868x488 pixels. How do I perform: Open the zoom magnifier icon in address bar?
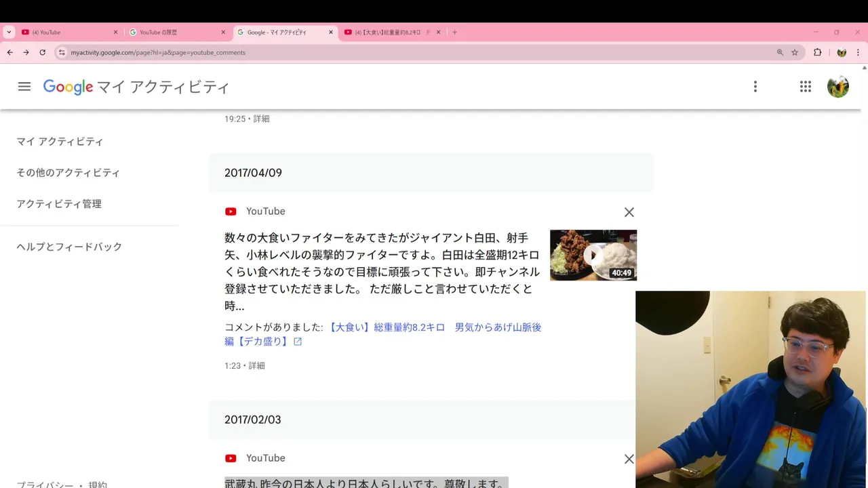[x=780, y=52]
